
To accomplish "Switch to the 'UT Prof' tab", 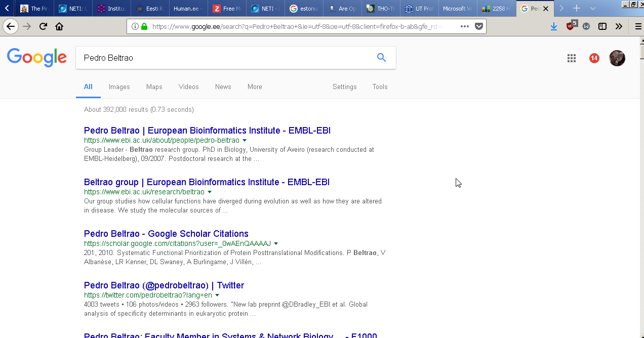I will (x=419, y=9).
